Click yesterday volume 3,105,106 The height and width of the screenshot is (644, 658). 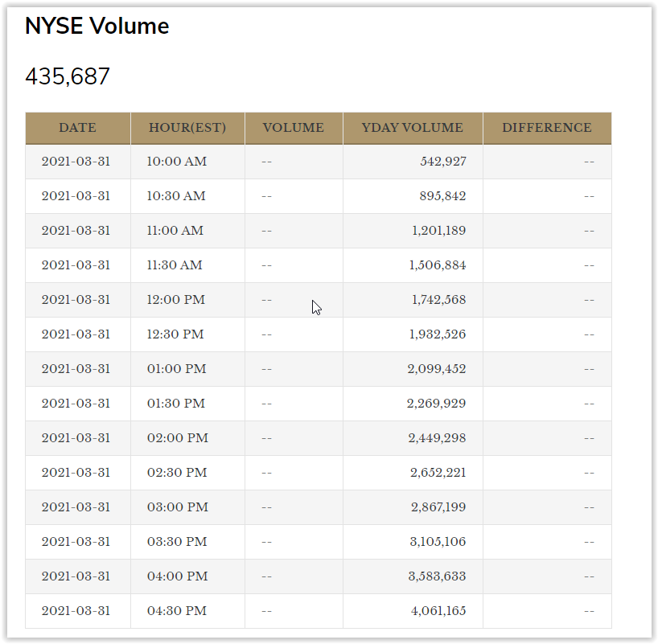438,542
